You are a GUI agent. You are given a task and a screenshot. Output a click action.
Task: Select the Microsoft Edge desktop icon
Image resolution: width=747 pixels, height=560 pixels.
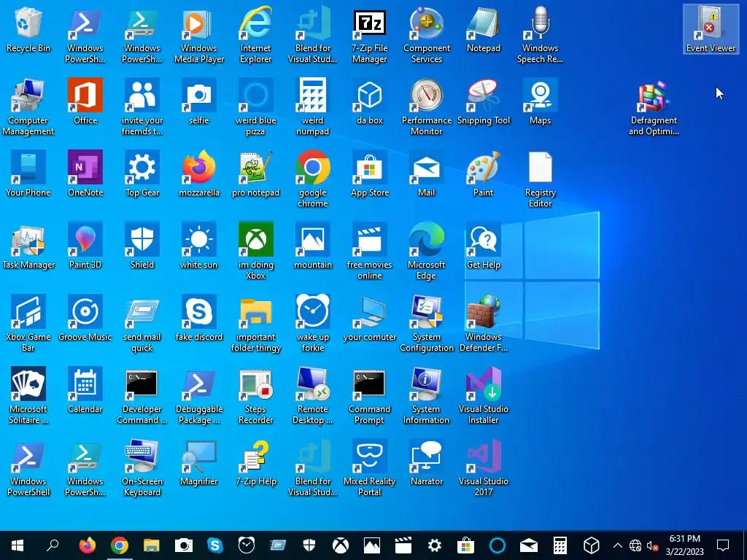pos(427,251)
